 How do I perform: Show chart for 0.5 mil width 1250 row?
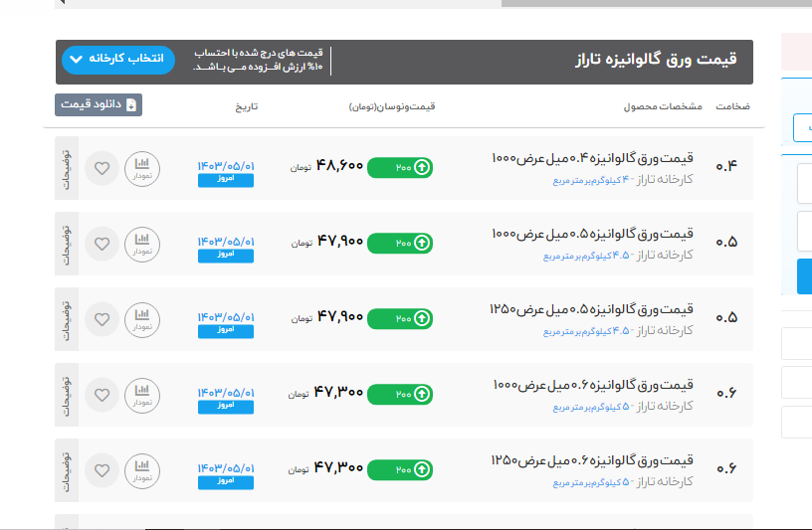[141, 318]
